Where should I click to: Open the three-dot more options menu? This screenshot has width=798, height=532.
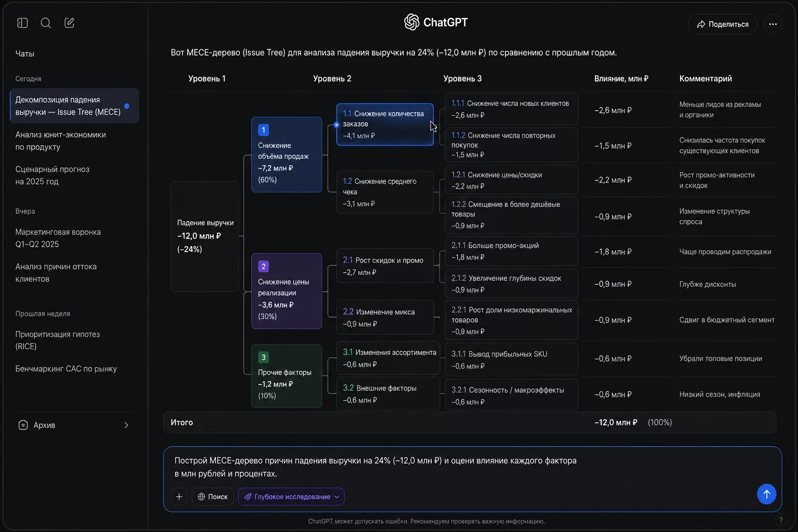point(773,24)
